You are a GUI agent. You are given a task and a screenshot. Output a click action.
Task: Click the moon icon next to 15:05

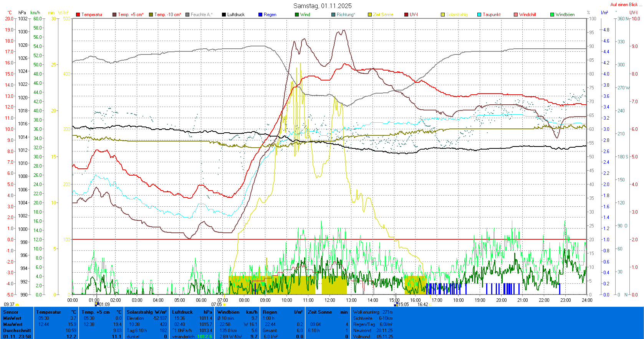[x=396, y=304]
